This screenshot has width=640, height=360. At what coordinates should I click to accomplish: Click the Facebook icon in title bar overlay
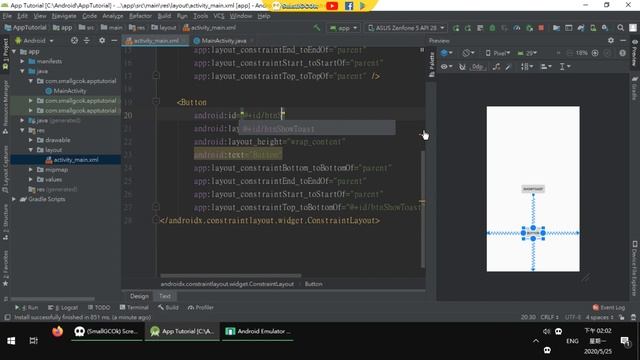pyautogui.click(x=349, y=6)
